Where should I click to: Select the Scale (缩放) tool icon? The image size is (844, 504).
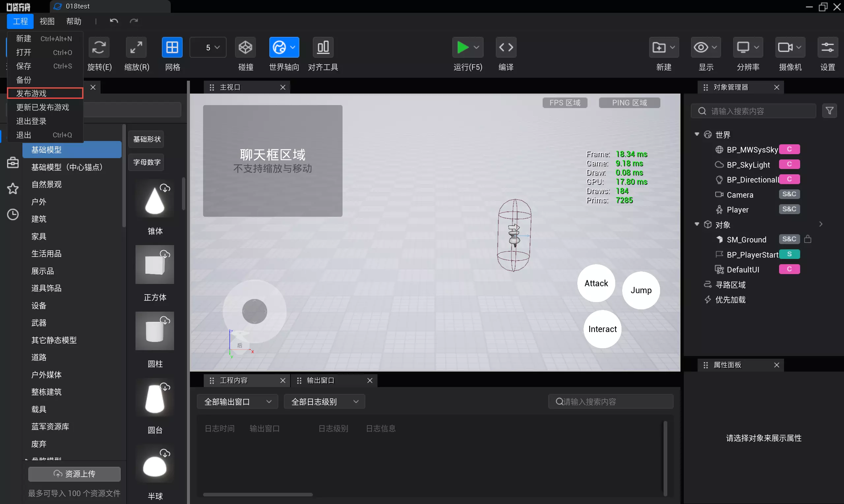tap(136, 47)
